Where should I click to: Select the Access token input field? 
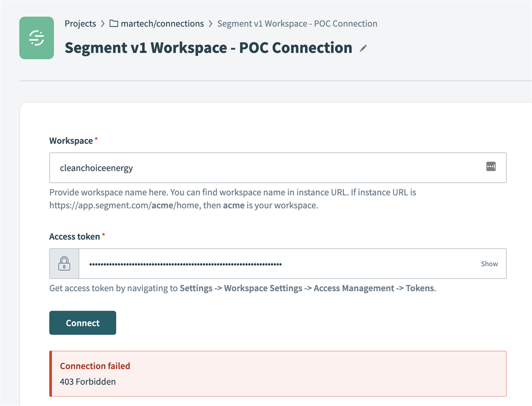(222, 263)
